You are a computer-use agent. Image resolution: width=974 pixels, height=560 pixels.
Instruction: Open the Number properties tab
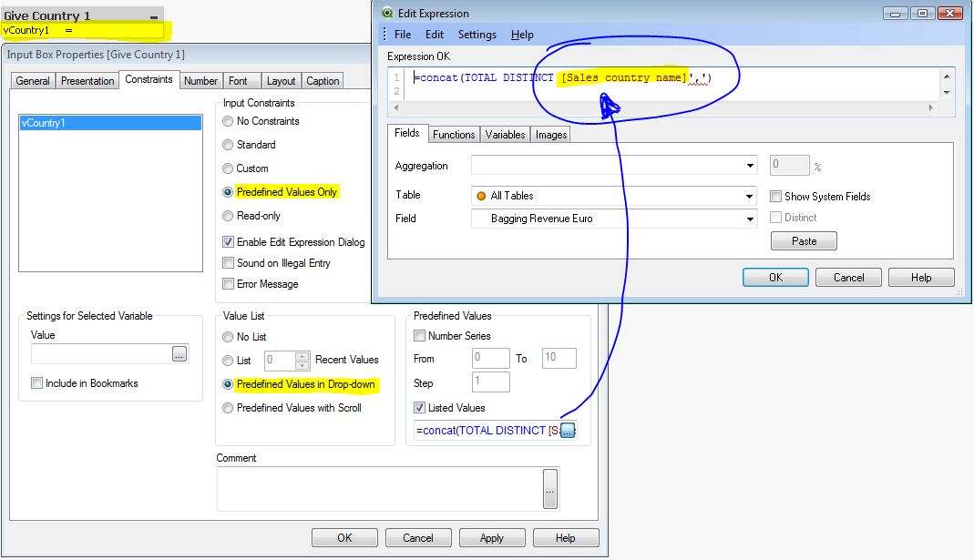pos(200,81)
